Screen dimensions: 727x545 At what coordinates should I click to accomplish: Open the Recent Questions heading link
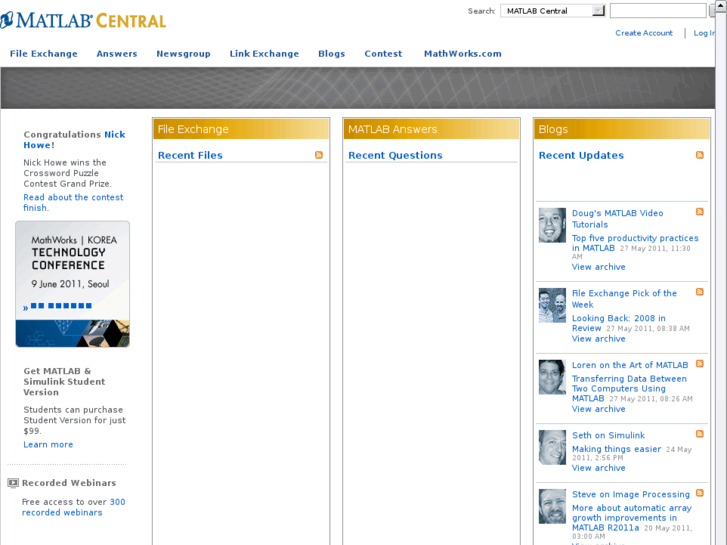tap(395, 155)
